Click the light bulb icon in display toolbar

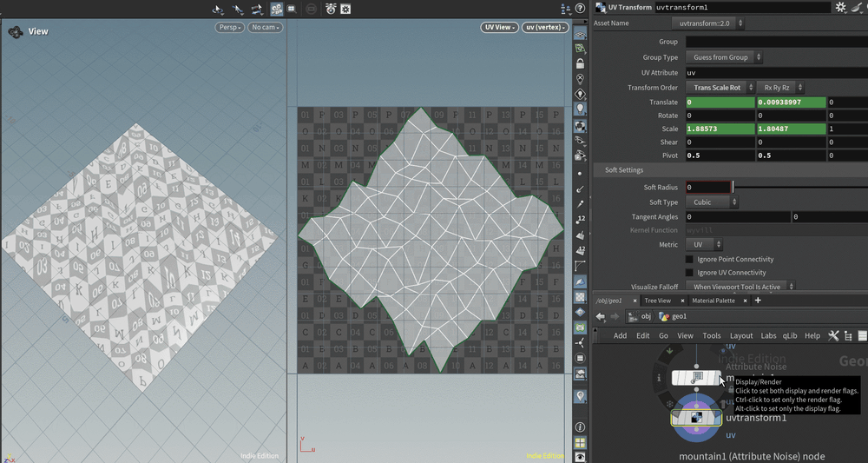pyautogui.click(x=581, y=109)
